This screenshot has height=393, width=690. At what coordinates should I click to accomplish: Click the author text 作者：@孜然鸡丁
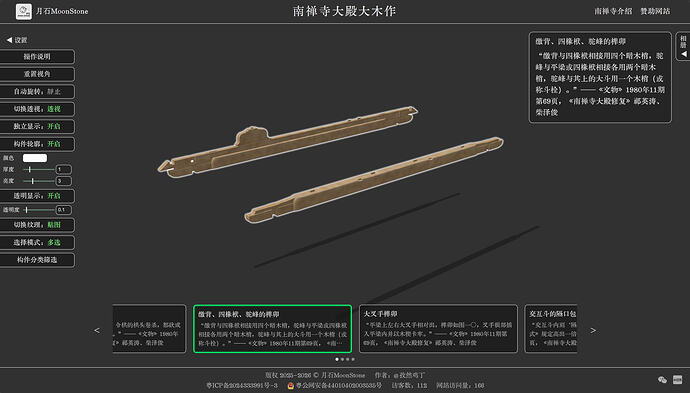[400, 375]
